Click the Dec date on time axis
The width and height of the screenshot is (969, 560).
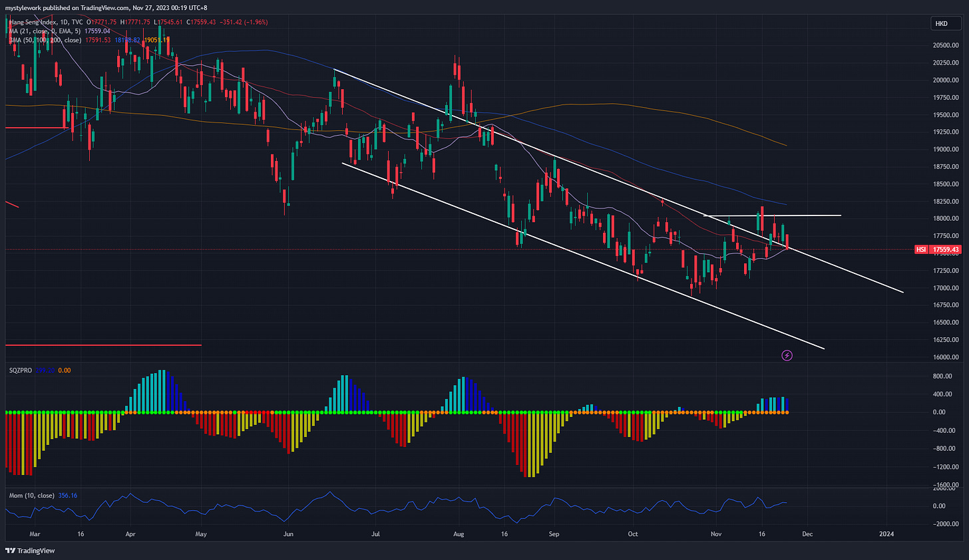point(807,533)
